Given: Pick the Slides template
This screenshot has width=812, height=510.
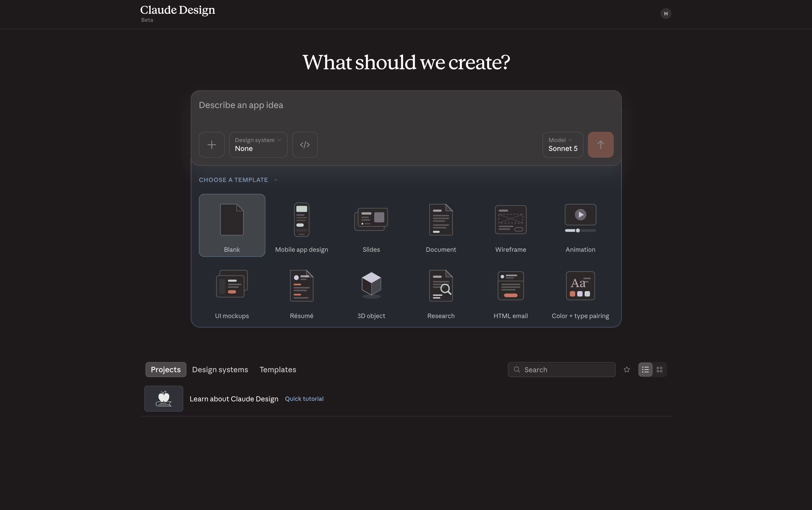Looking at the screenshot, I should (371, 225).
